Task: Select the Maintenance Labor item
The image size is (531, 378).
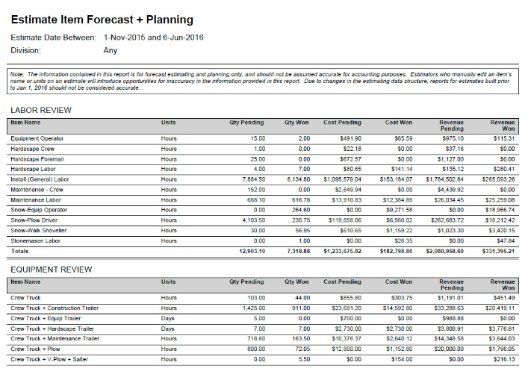Action: click(x=36, y=200)
